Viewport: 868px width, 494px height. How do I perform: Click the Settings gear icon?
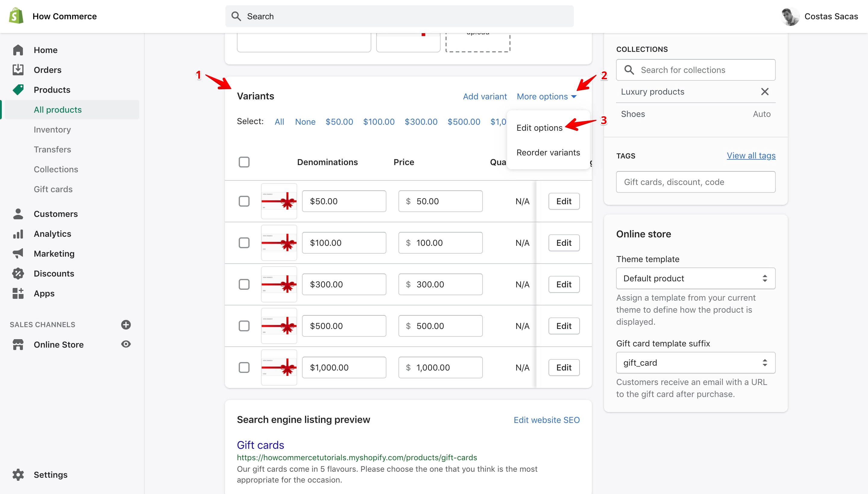[x=18, y=475]
